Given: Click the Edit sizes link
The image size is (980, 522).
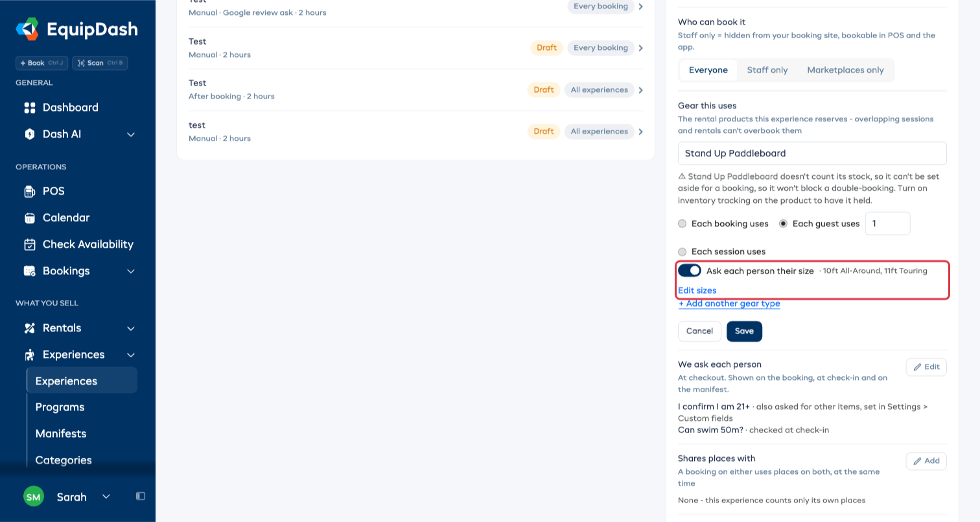Looking at the screenshot, I should [x=697, y=291].
